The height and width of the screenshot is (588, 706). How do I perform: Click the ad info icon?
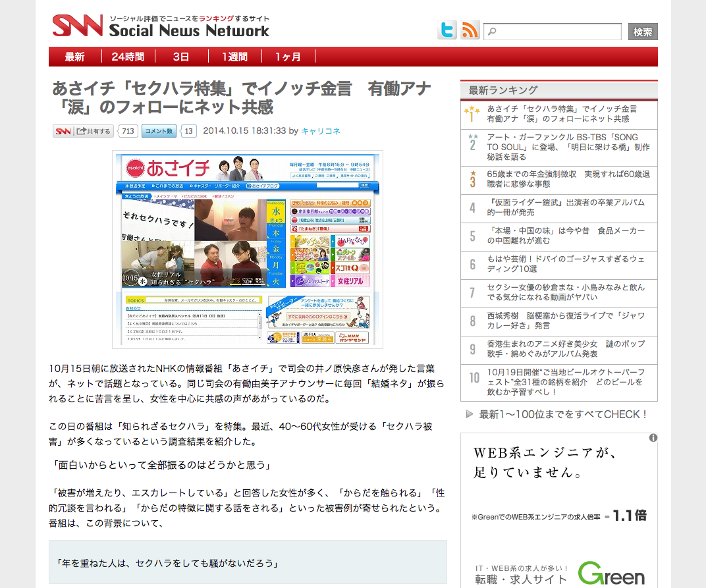pos(653,438)
